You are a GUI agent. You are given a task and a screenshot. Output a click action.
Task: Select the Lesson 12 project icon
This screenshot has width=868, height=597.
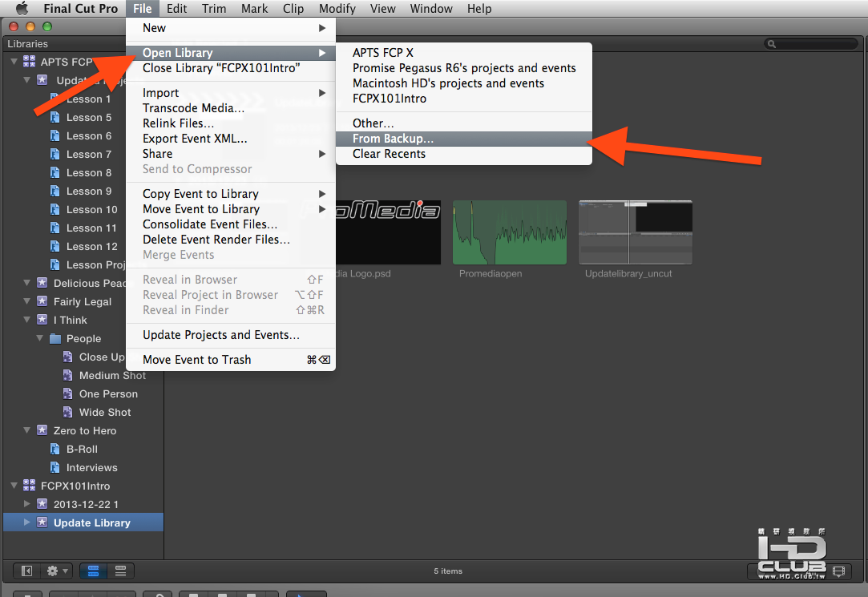(55, 246)
